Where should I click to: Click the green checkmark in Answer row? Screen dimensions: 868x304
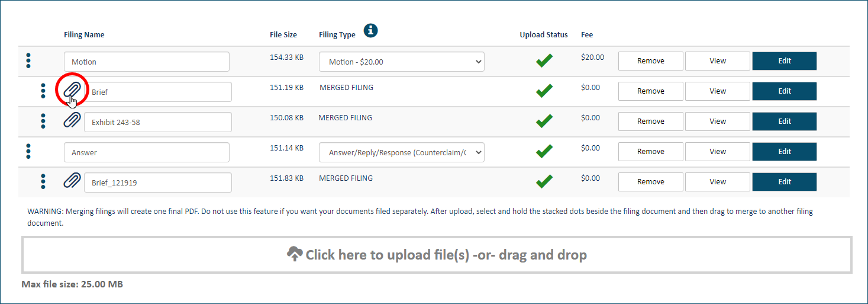544,151
